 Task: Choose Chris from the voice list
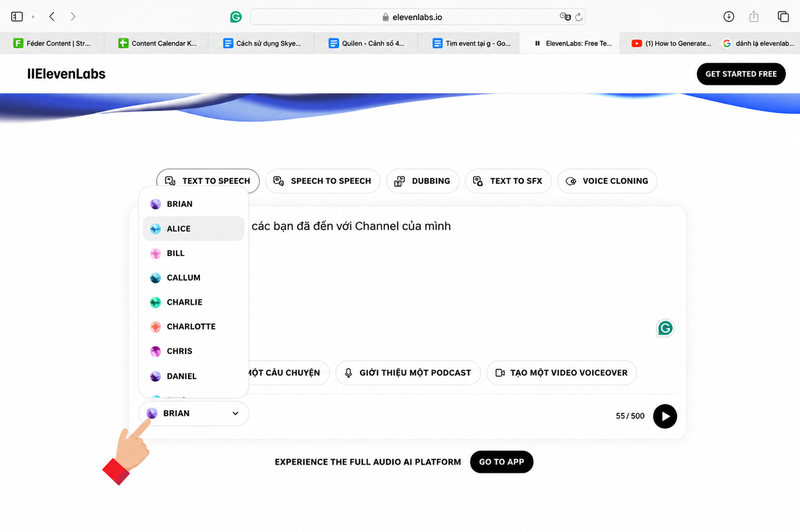[x=193, y=351]
